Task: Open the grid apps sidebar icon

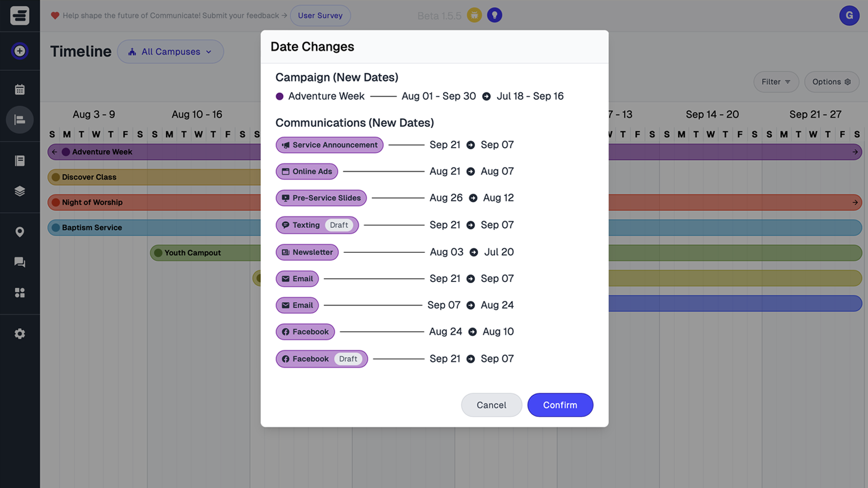Action: (x=20, y=293)
